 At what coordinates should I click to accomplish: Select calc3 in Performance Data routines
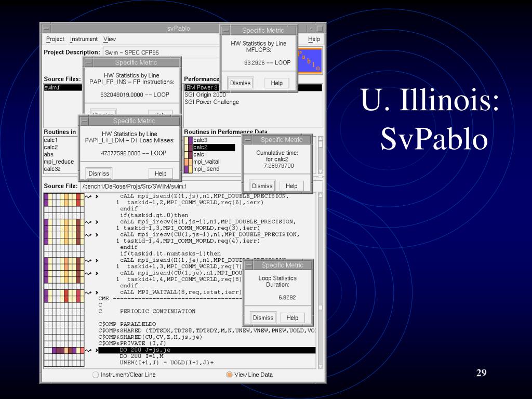pyautogui.click(x=200, y=140)
